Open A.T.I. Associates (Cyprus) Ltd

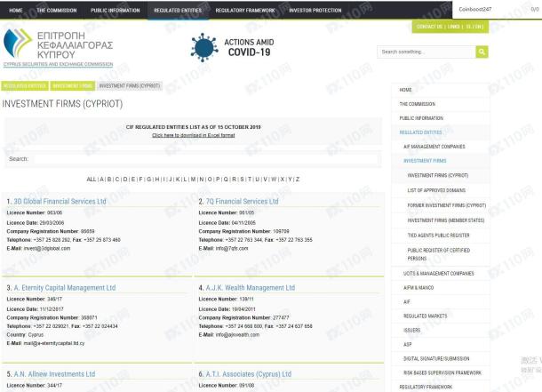pyautogui.click(x=249, y=374)
